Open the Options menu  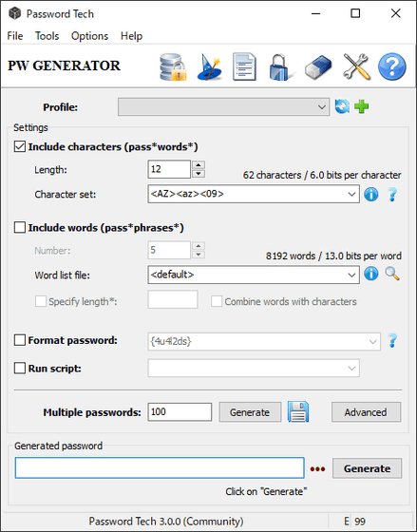click(89, 36)
